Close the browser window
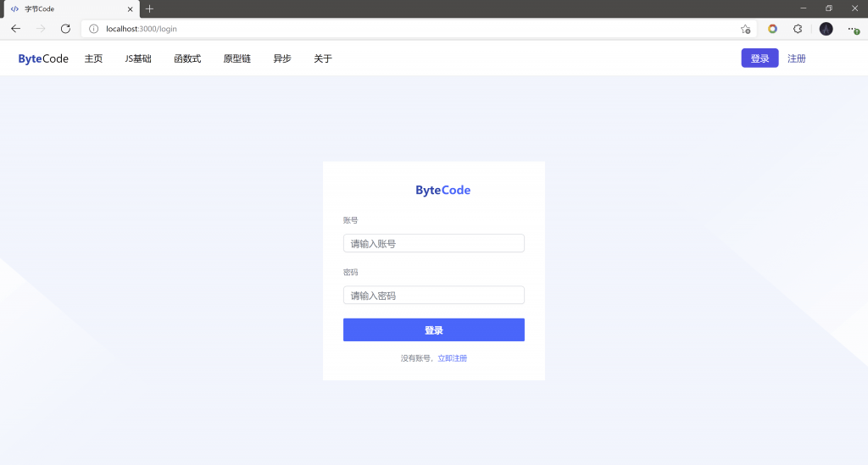Image resolution: width=868 pixels, height=465 pixels. tap(854, 8)
